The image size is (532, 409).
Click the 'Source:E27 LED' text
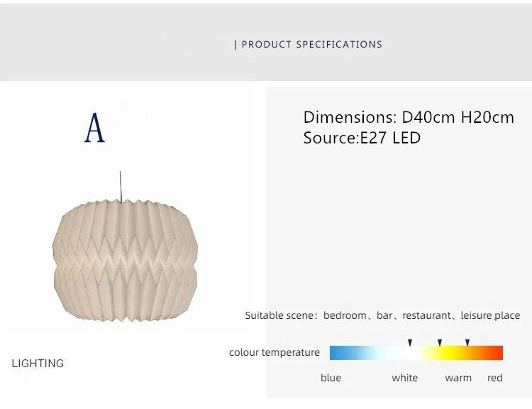point(362,138)
